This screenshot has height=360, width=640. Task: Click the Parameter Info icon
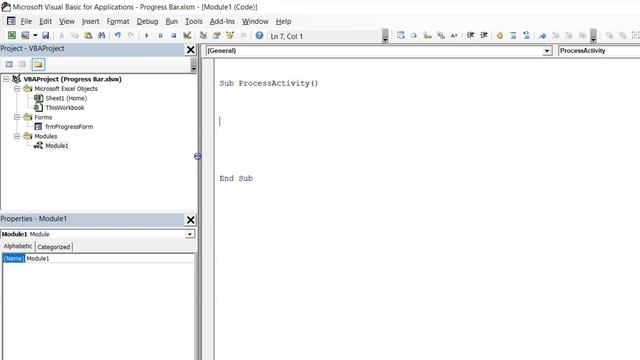[441, 36]
